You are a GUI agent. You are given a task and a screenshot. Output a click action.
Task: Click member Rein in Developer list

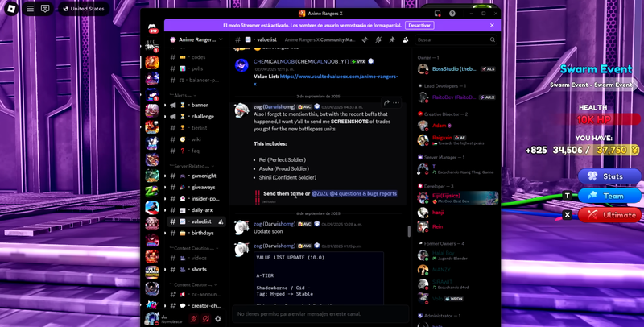(457, 226)
